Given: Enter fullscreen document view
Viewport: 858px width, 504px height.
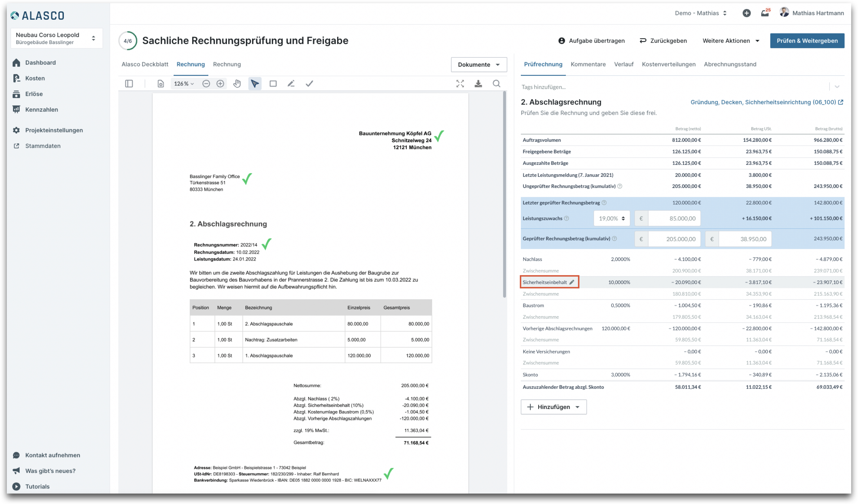Looking at the screenshot, I should 460,84.
